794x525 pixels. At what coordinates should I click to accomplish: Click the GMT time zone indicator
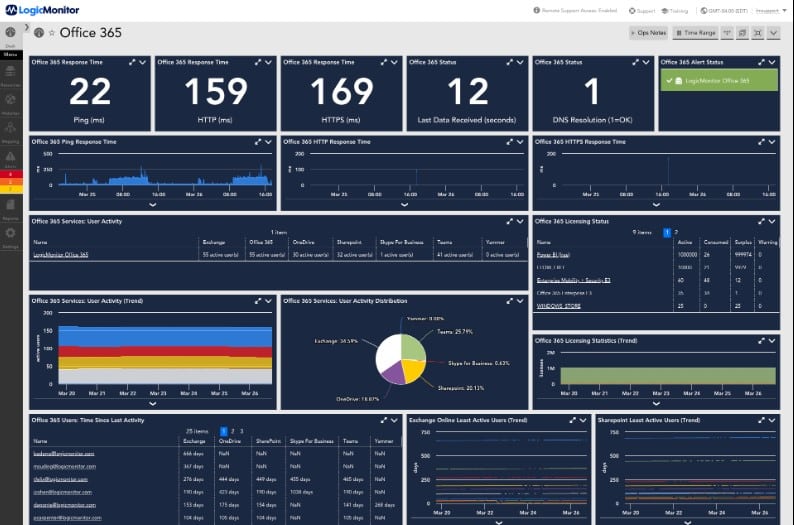pyautogui.click(x=723, y=11)
